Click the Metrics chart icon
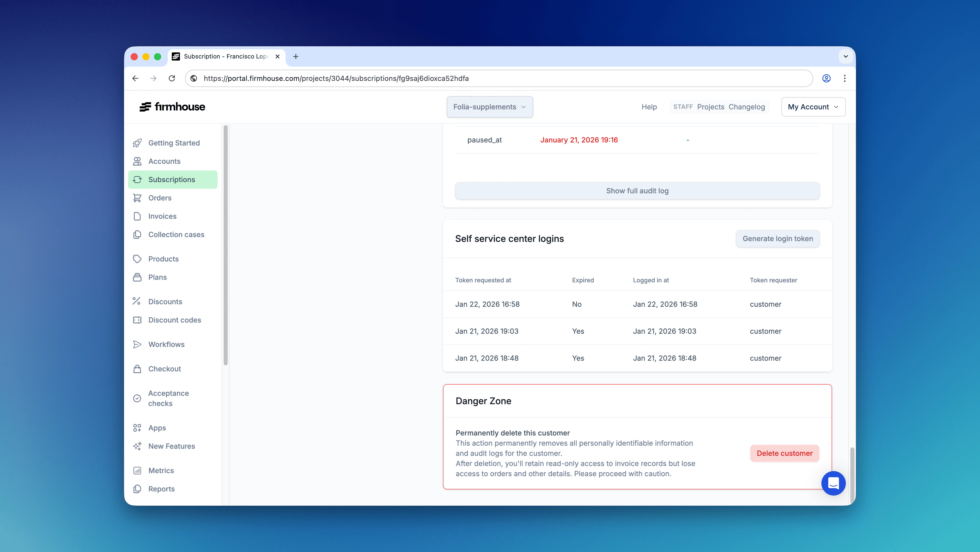This screenshot has height=552, width=980. coord(137,471)
